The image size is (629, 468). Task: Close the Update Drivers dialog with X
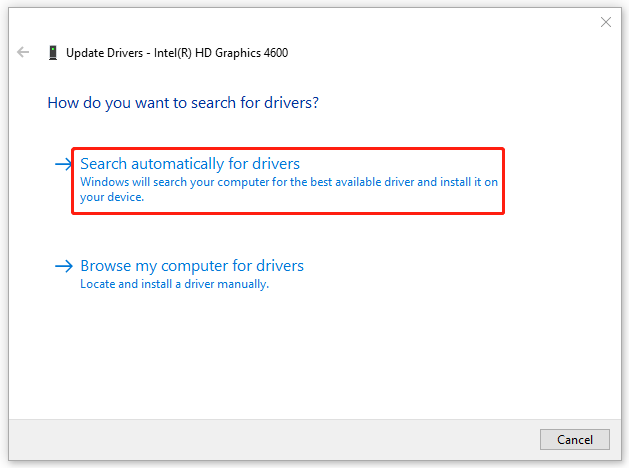(606, 22)
